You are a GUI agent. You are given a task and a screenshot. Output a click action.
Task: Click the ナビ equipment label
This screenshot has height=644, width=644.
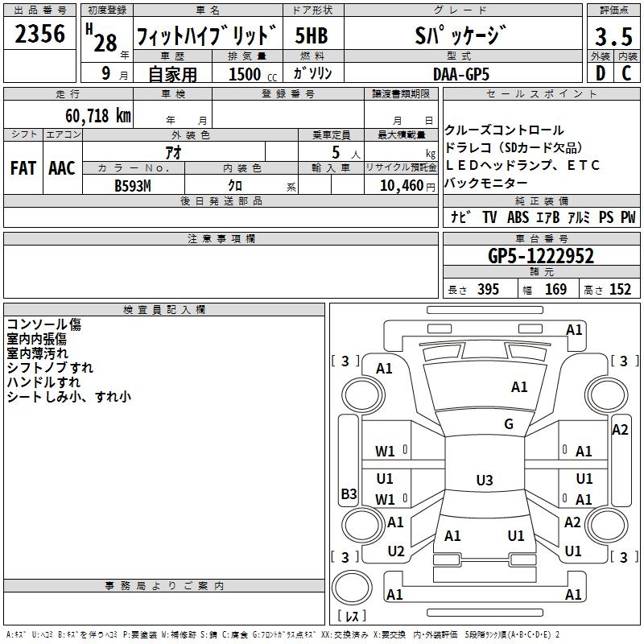(x=460, y=217)
